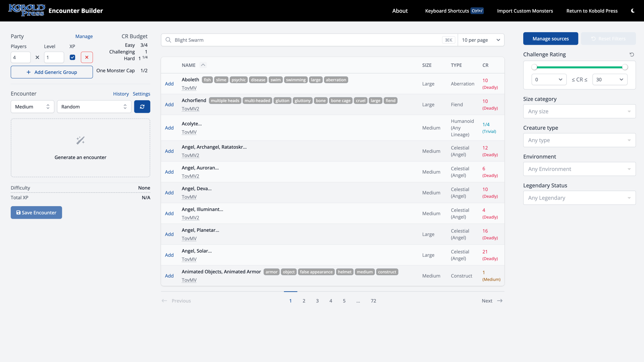Click the Manage sources button
644x362 pixels.
[x=550, y=39]
